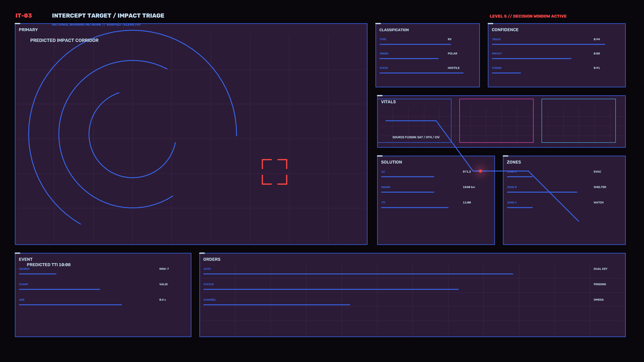This screenshot has height=362, width=644.
Task: Select the ORDERS panel header
Action: 212,259
